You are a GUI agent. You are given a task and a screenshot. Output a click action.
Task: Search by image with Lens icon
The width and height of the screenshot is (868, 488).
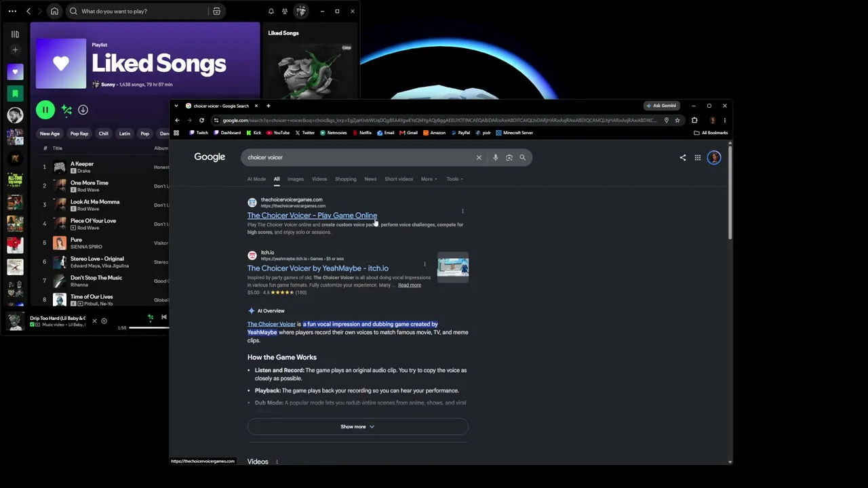click(509, 157)
